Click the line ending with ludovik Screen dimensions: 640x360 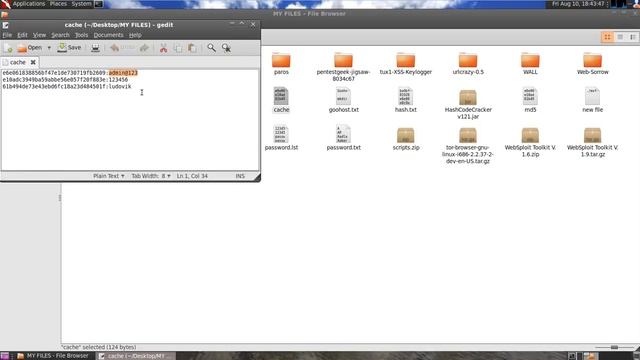(67, 87)
